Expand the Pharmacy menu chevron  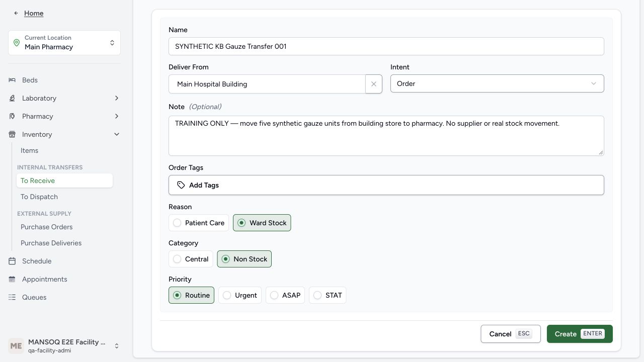[117, 116]
